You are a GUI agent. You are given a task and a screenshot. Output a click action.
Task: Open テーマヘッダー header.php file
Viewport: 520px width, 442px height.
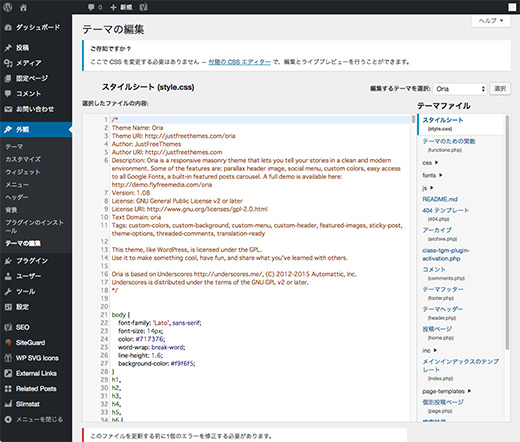tap(442, 313)
